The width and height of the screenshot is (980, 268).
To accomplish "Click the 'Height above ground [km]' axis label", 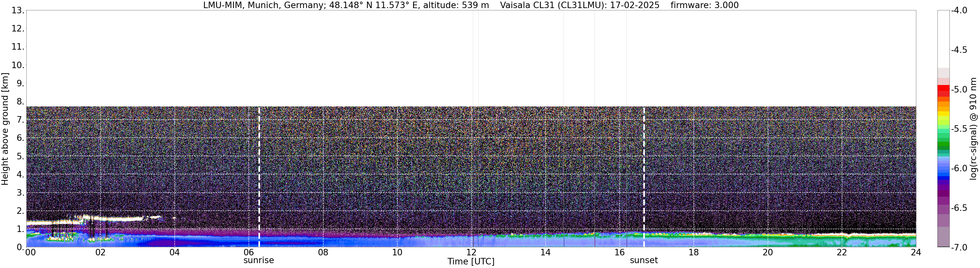I will pos(5,129).
